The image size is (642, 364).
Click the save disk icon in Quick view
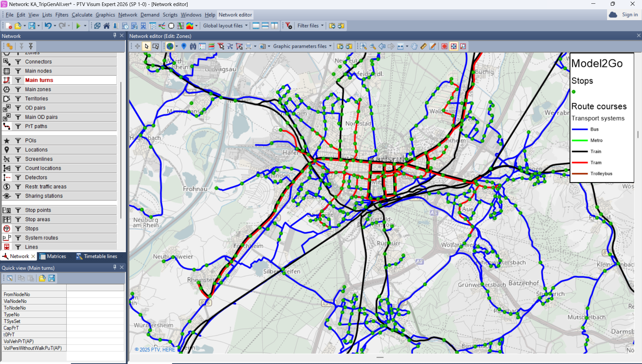click(x=51, y=278)
